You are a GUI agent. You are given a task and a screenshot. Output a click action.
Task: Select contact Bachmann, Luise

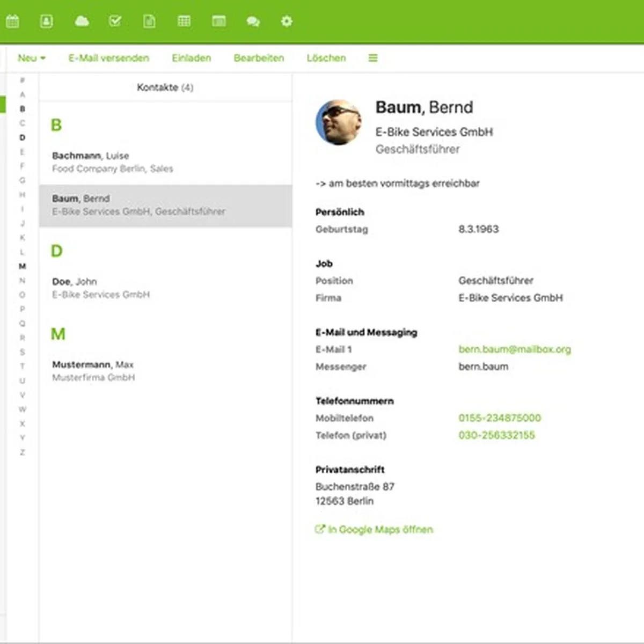click(x=165, y=162)
